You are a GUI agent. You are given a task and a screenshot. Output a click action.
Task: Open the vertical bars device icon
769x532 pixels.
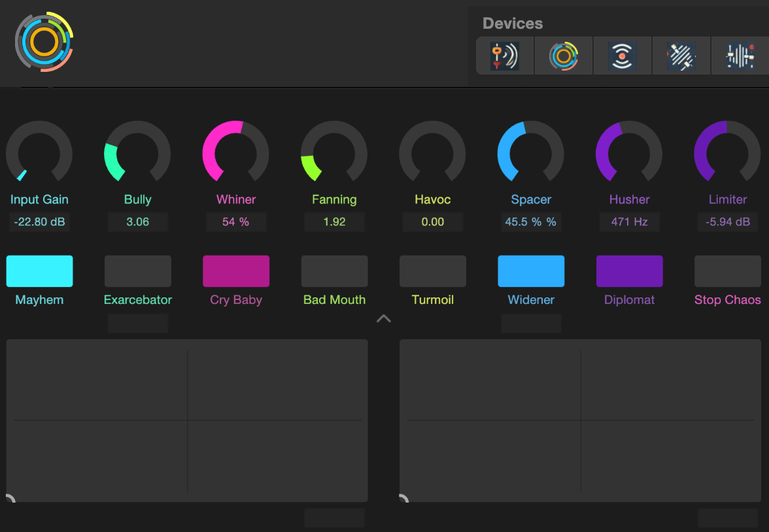[x=740, y=56]
